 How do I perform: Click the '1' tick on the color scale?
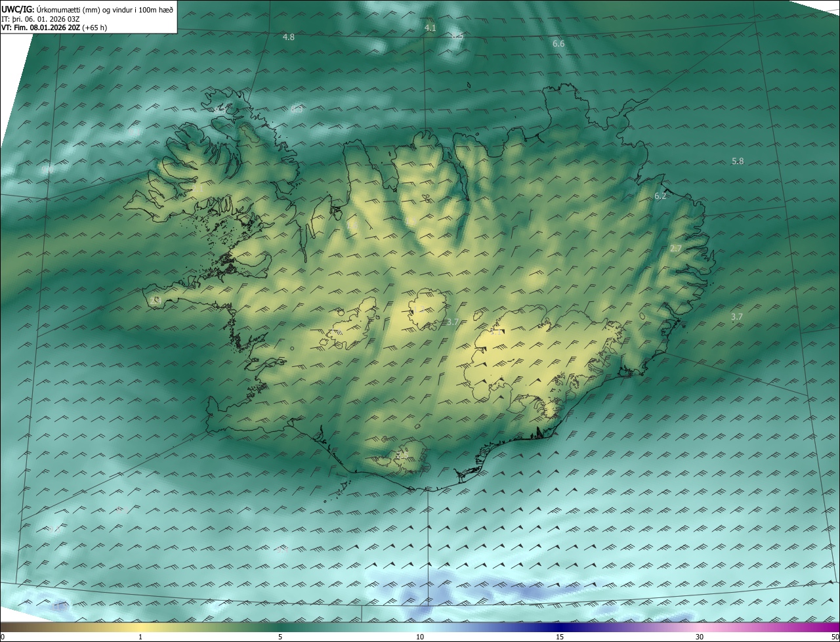pyautogui.click(x=140, y=637)
